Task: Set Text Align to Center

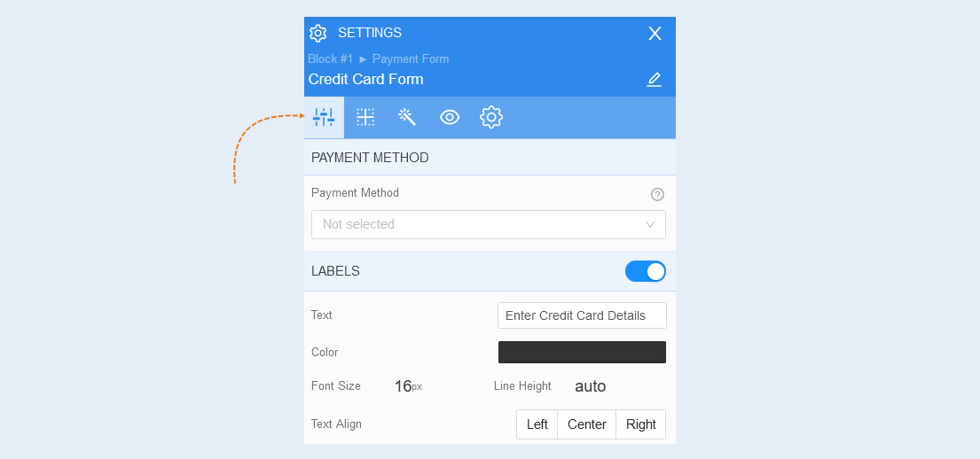Action: 587,424
